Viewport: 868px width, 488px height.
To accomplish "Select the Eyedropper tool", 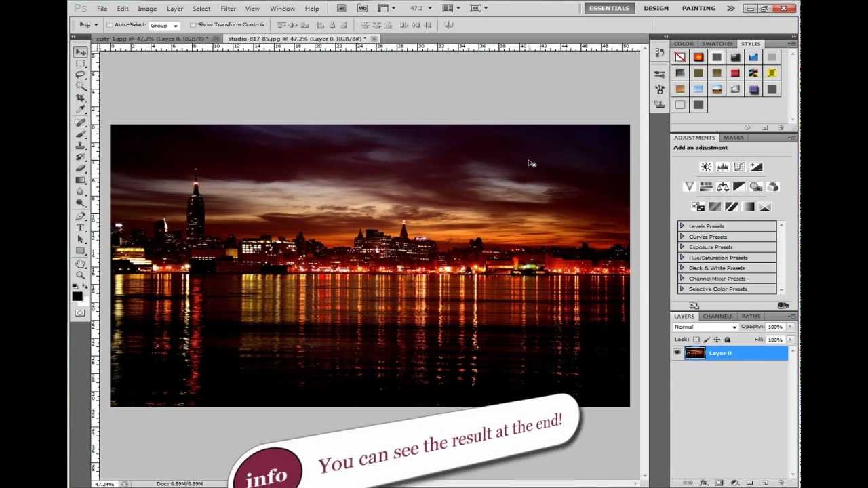I will pyautogui.click(x=80, y=109).
